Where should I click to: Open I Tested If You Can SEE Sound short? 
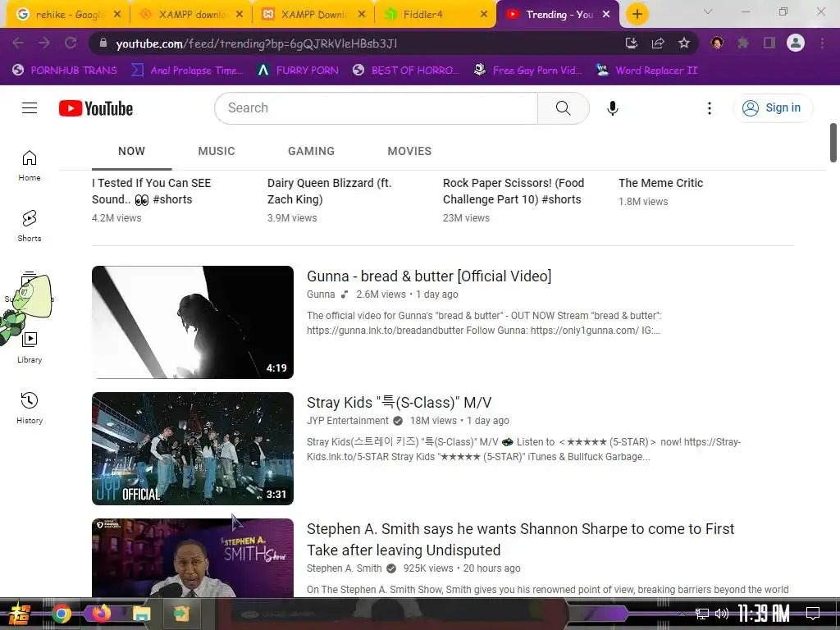pos(152,190)
